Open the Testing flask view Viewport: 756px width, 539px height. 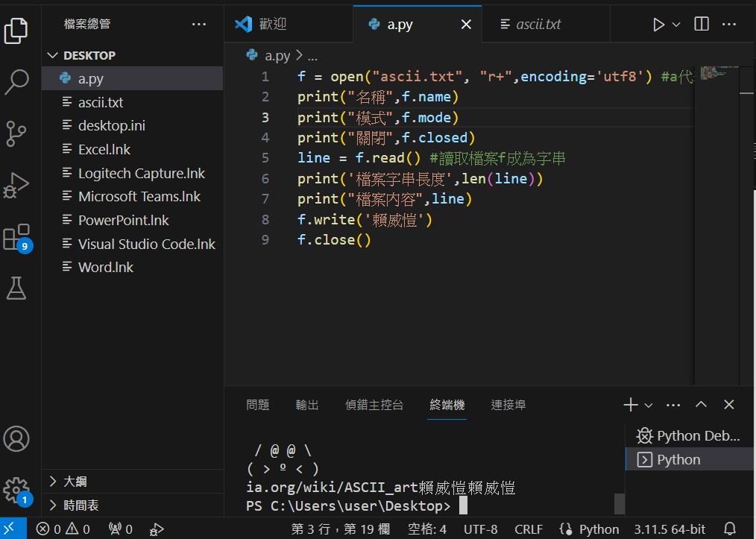coord(16,289)
